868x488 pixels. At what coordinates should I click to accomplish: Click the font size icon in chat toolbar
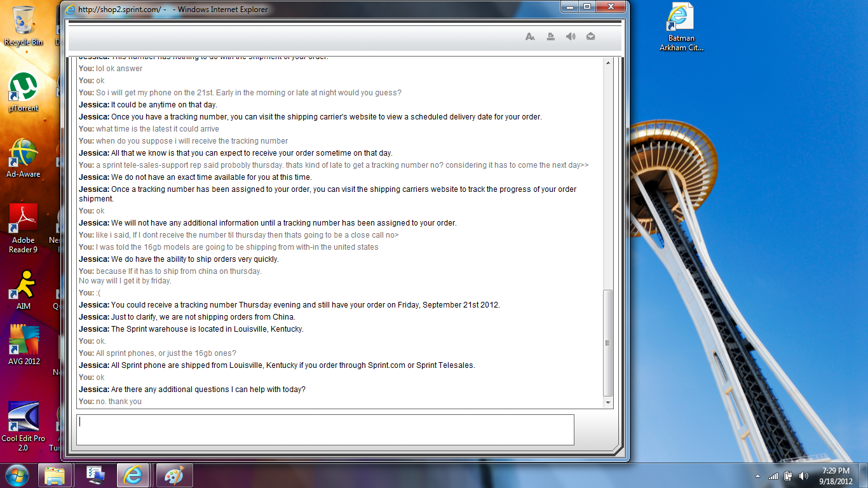[x=530, y=37]
